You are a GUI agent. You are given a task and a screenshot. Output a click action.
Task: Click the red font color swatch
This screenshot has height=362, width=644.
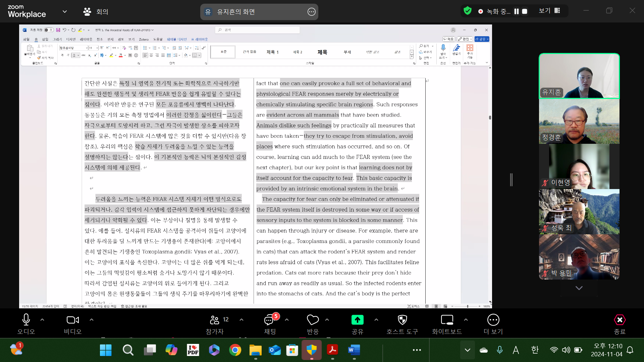click(120, 55)
